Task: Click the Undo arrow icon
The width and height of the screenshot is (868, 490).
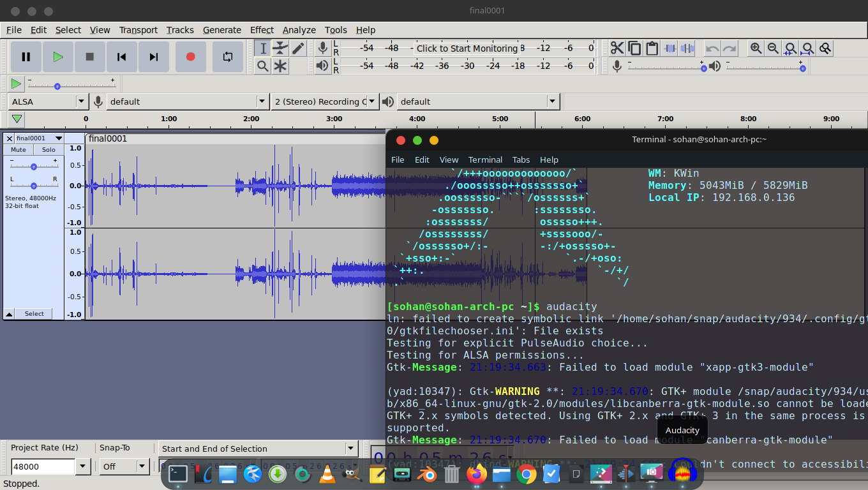Action: pyautogui.click(x=712, y=48)
